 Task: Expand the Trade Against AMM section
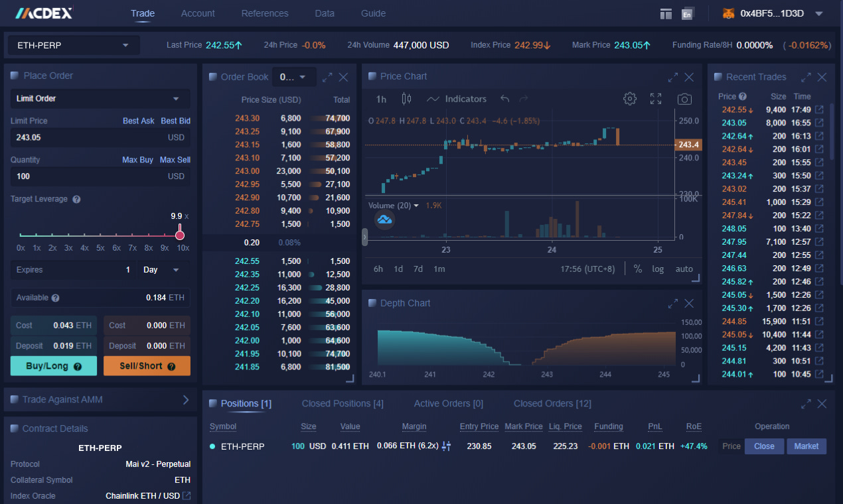click(x=100, y=399)
